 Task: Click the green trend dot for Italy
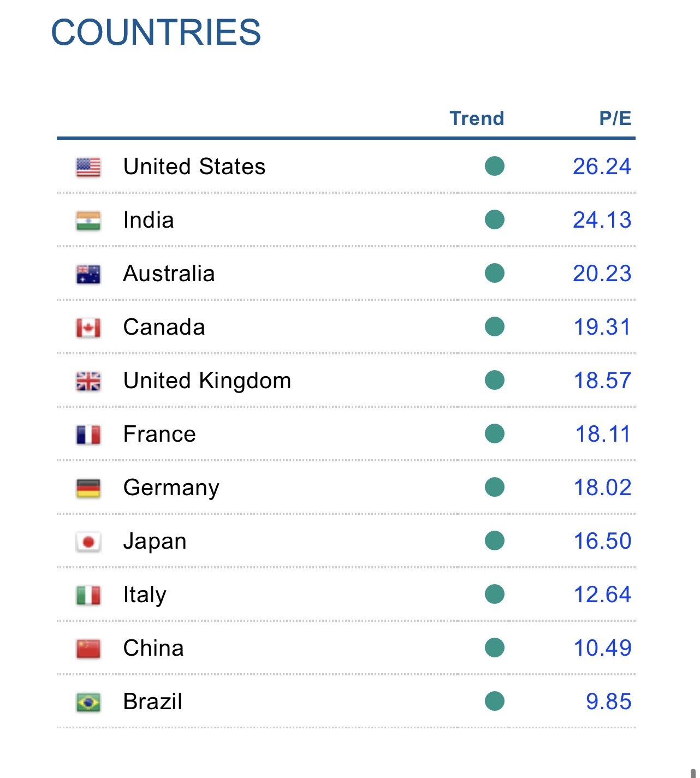tap(494, 594)
